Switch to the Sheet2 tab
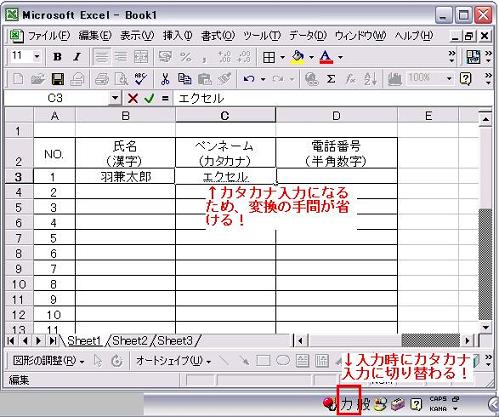499x417 pixels. click(130, 341)
